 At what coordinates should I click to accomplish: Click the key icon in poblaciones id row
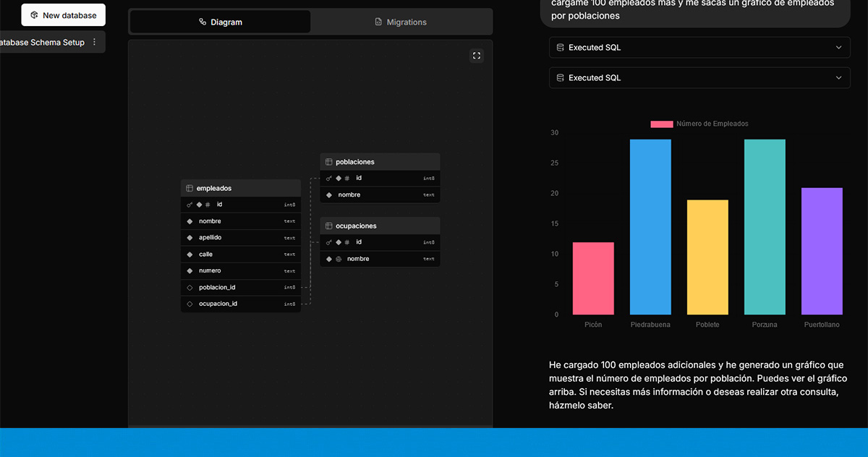click(328, 178)
